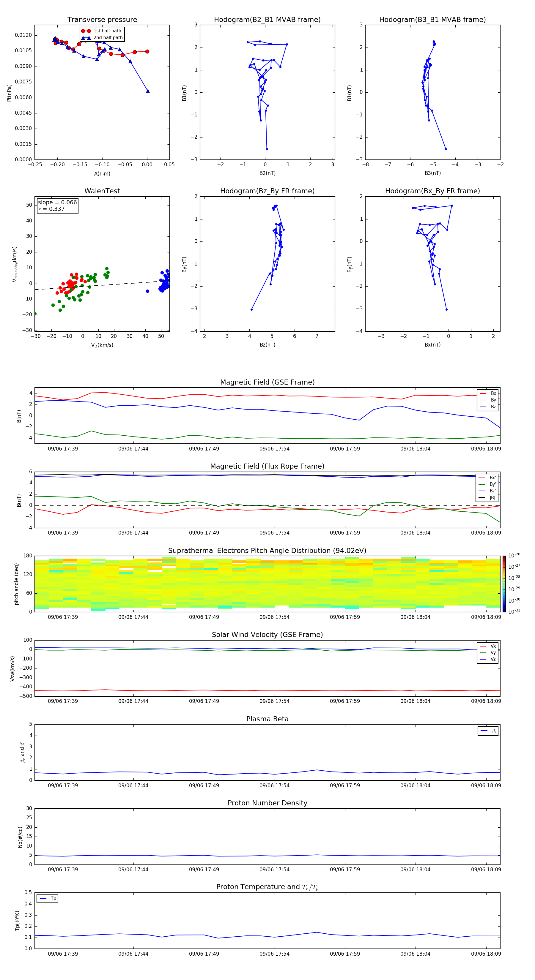This screenshot has height=980, width=535.
Task: Click the 'Hodogram(Bz_By FR frame)' title
Action: pos(267,191)
